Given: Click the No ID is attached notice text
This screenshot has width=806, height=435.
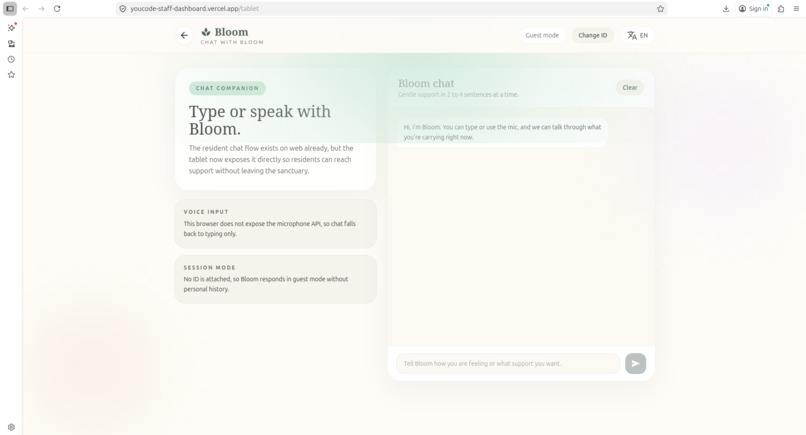Looking at the screenshot, I should pos(266,284).
